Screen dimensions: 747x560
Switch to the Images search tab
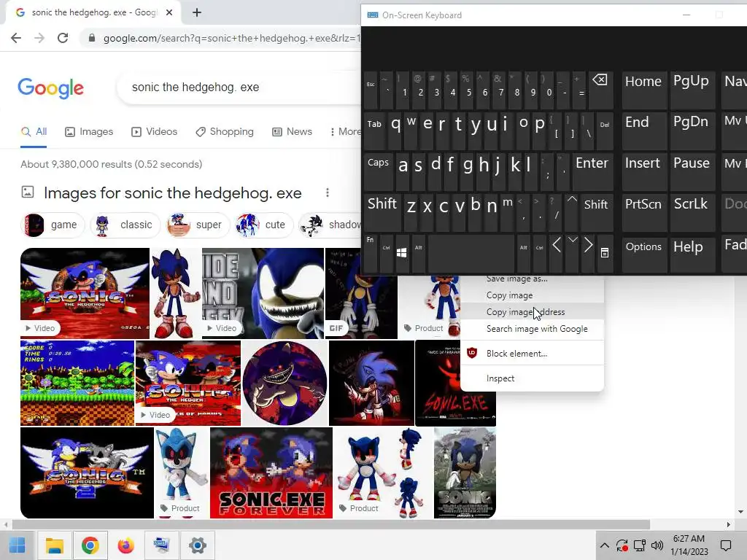coord(89,132)
